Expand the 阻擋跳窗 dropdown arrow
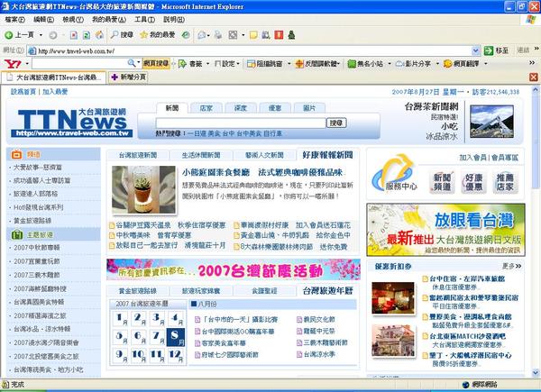Viewport: 541px width, 392px height. [x=289, y=63]
